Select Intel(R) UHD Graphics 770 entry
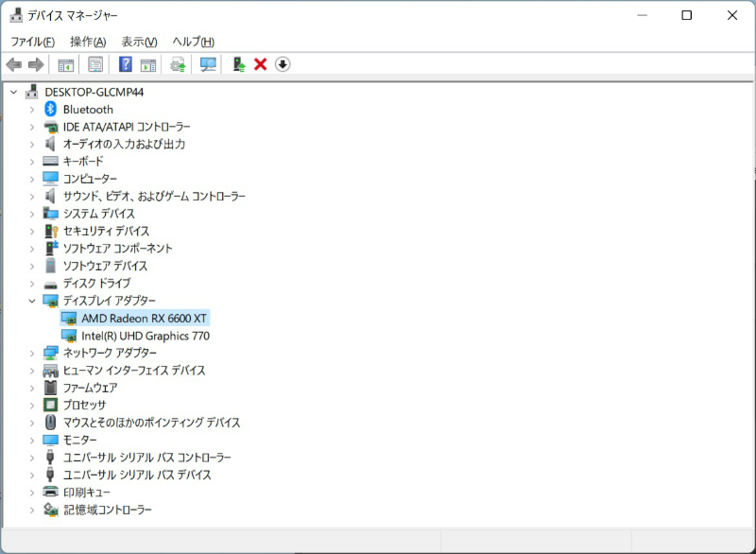The height and width of the screenshot is (554, 756). pos(146,336)
